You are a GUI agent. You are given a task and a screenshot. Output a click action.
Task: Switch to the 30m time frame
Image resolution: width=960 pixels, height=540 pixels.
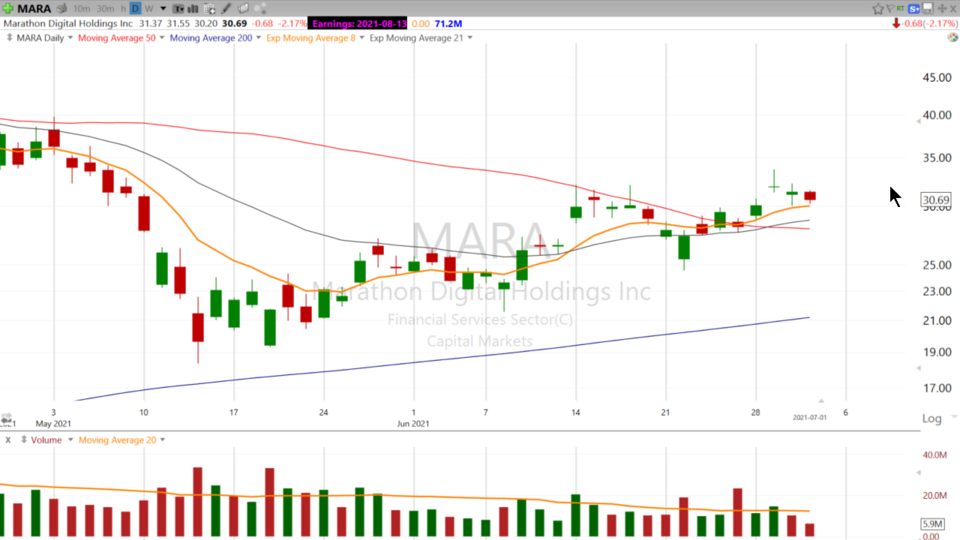pyautogui.click(x=105, y=9)
